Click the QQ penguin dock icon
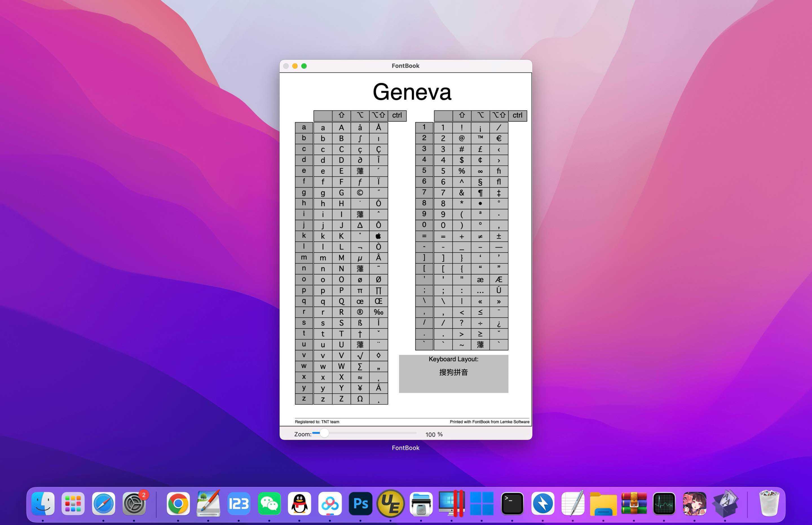The width and height of the screenshot is (812, 525). 299,504
